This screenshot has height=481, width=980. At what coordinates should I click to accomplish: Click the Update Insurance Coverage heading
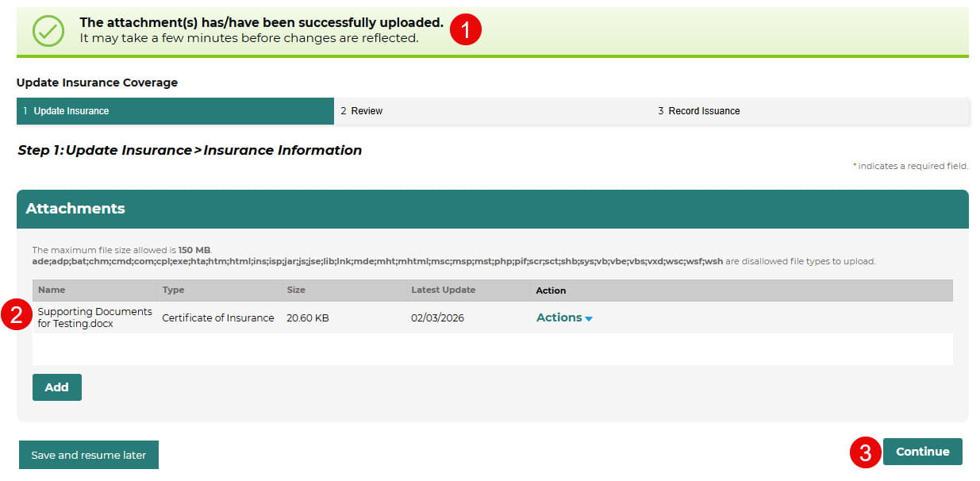click(x=97, y=83)
